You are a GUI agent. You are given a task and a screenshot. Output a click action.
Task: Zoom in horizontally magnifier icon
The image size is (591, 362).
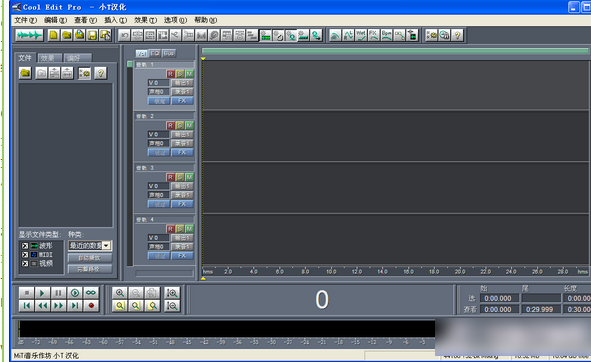point(120,293)
